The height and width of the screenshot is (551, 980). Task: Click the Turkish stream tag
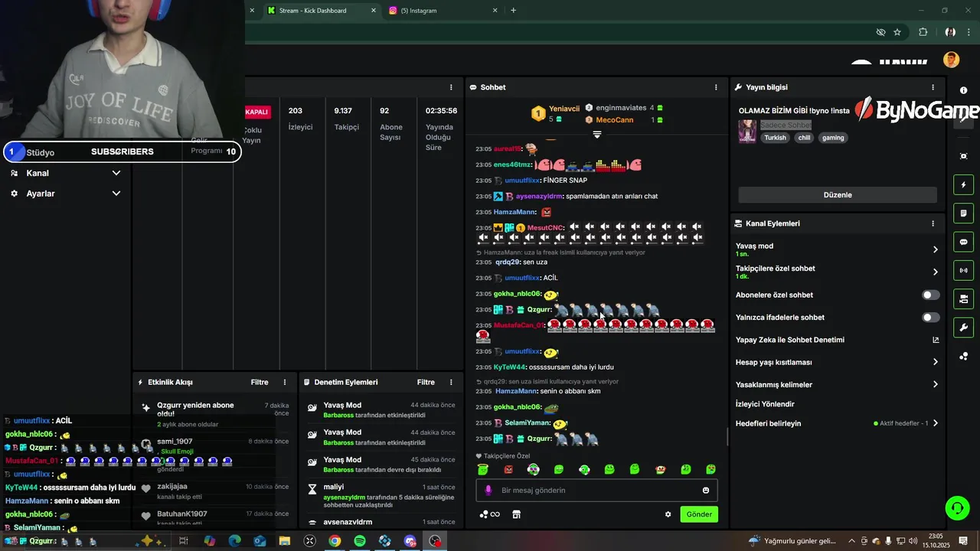pyautogui.click(x=775, y=138)
